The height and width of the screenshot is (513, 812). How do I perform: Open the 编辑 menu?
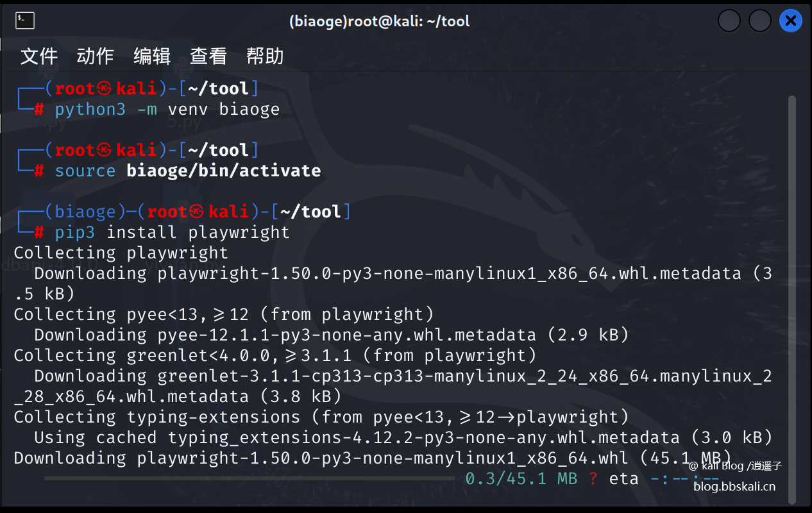coord(152,56)
